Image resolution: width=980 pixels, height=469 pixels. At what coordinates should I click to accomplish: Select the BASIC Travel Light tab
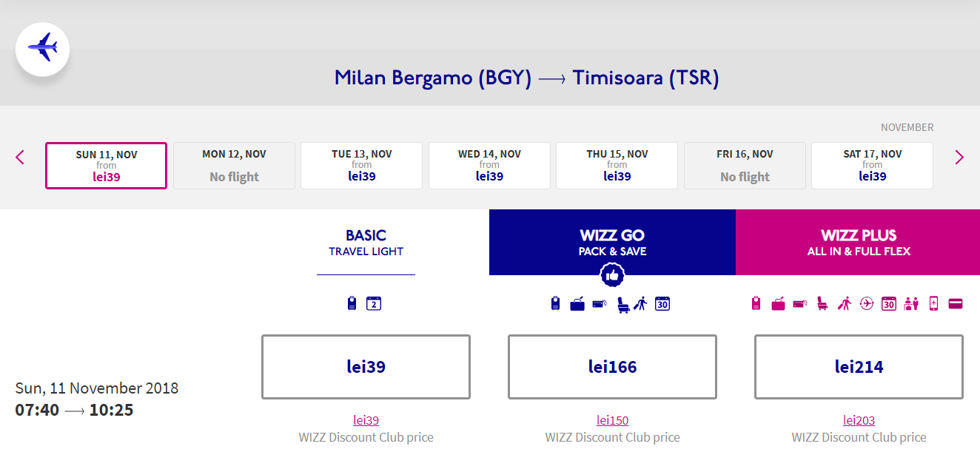click(366, 243)
